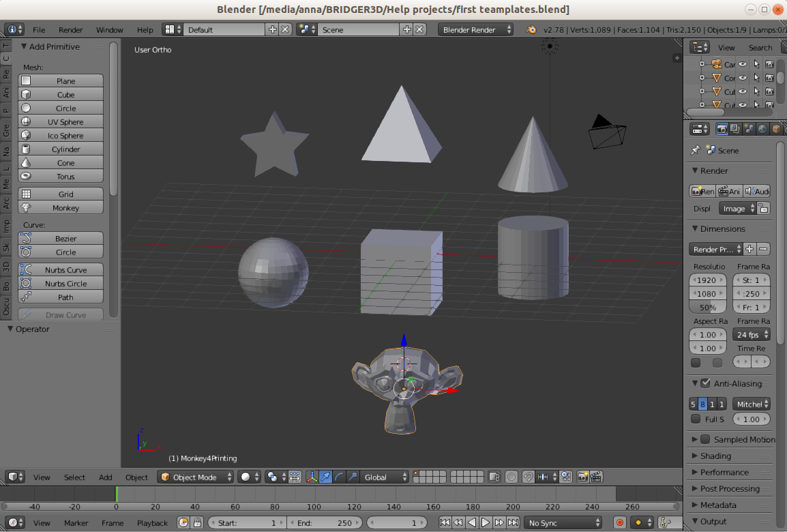Open the Global orientation dropdown

[385, 477]
